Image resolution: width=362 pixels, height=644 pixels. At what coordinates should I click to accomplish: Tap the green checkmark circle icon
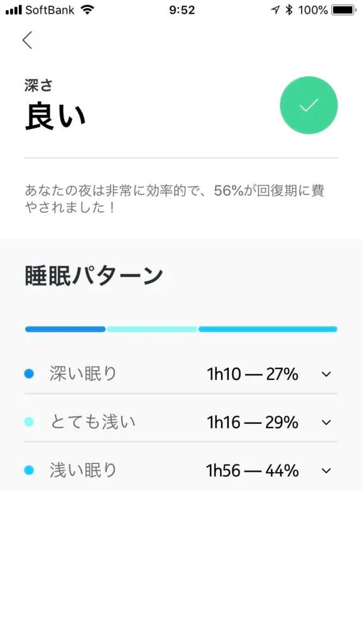tap(309, 105)
